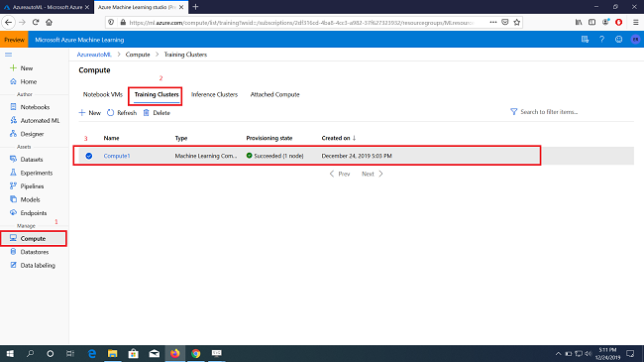Open the Notebooks sidebar icon

(x=13, y=107)
